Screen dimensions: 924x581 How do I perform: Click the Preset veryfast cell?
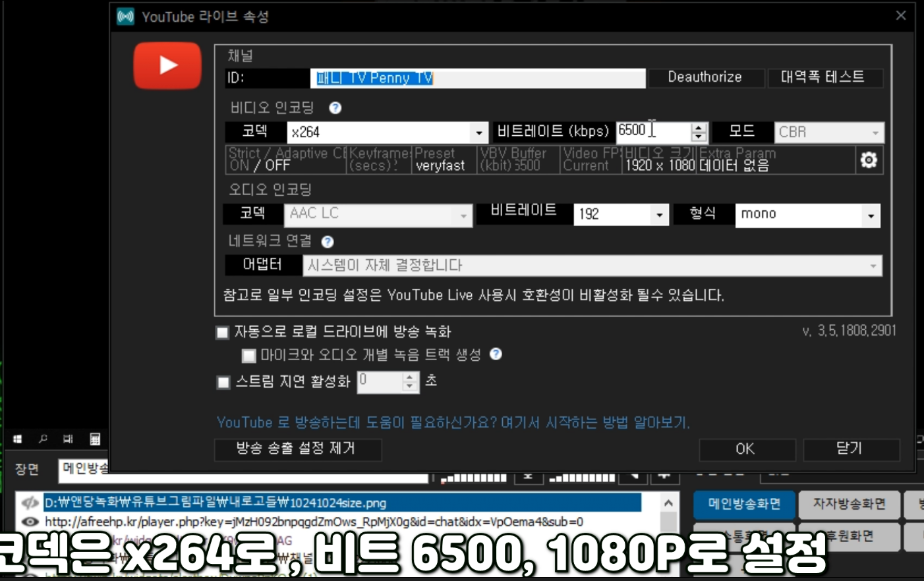tap(444, 160)
